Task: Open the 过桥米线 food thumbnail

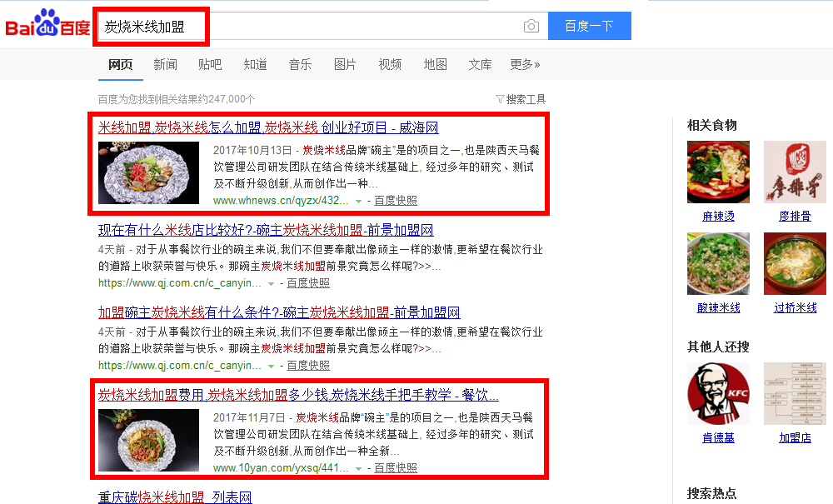Action: click(795, 263)
